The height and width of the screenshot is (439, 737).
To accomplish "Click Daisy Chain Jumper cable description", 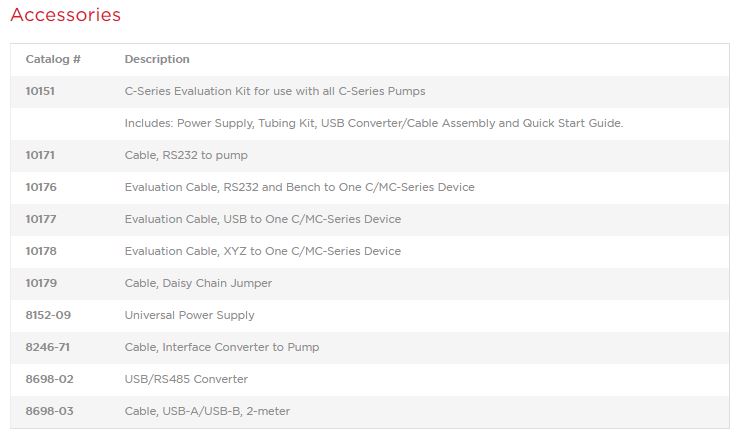I will pos(198,283).
